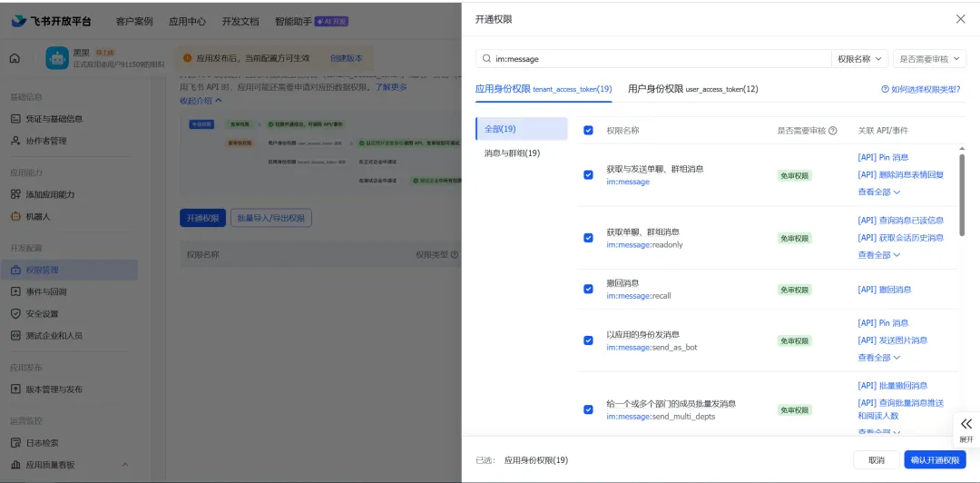Click the permission management icon
Screen dimensions: 980x483
click(15, 271)
